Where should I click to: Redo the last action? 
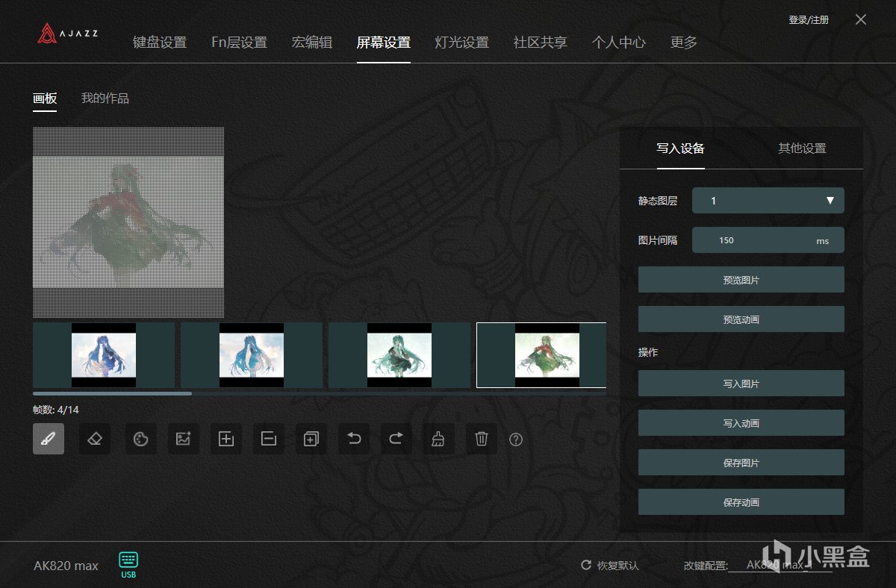(x=396, y=439)
